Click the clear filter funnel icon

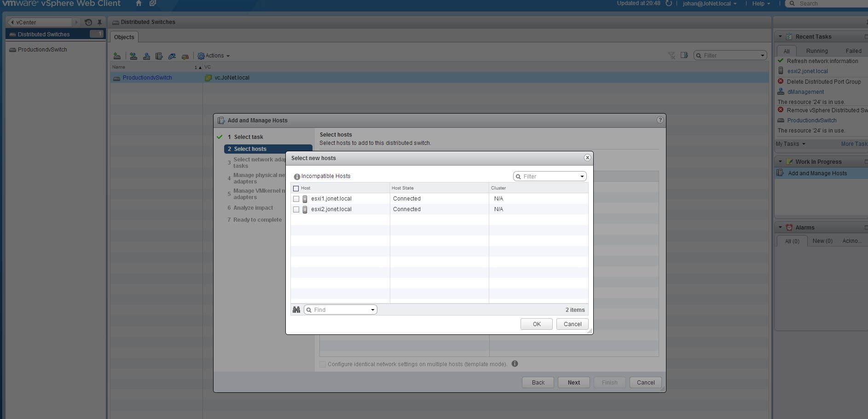coord(671,56)
